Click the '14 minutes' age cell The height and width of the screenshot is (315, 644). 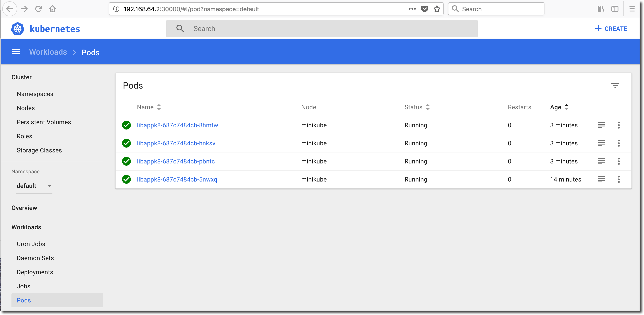click(565, 179)
